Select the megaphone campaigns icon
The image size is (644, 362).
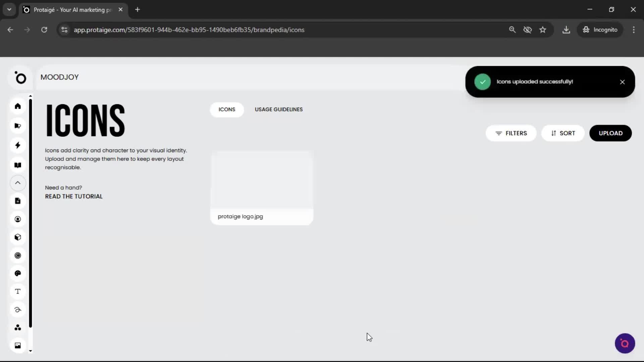pyautogui.click(x=17, y=125)
